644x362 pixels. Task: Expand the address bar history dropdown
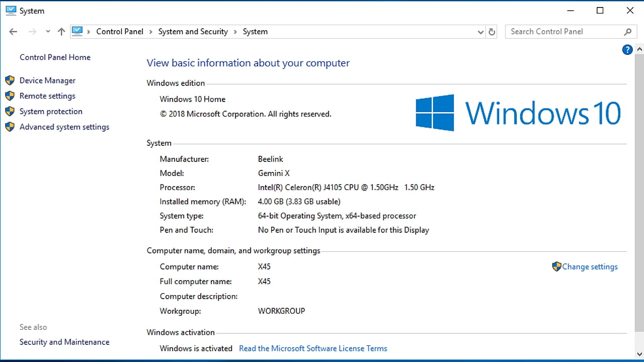[x=480, y=32]
